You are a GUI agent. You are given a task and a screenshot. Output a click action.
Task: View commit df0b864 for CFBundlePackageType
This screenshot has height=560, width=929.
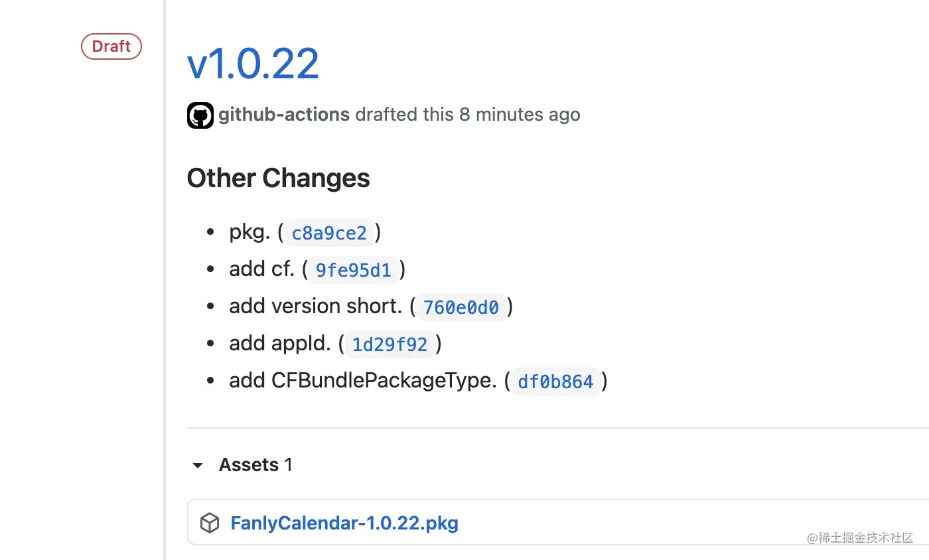coord(555,382)
